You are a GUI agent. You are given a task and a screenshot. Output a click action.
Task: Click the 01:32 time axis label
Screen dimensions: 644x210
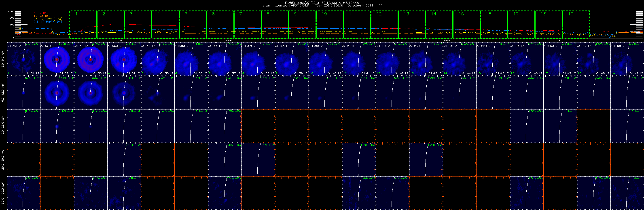tap(119, 40)
